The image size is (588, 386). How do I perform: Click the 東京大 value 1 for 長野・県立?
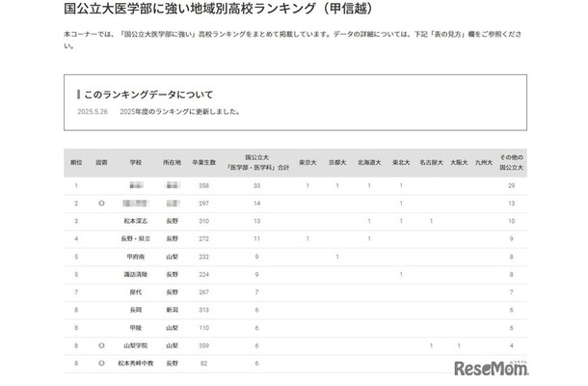307,238
